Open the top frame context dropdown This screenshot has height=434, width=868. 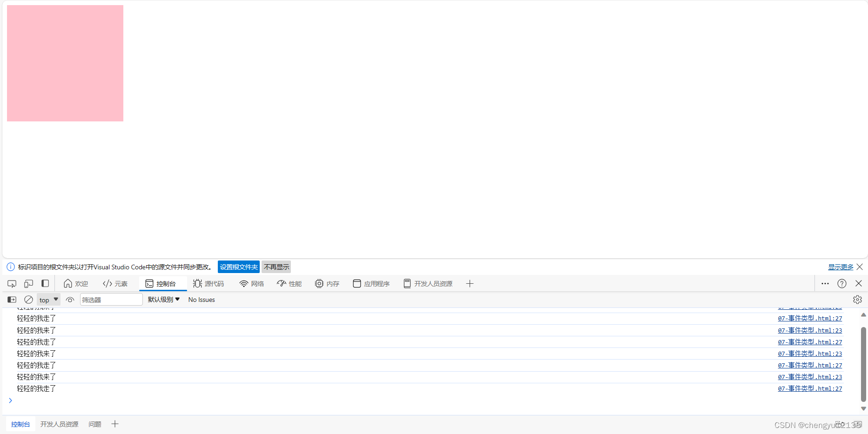tap(48, 299)
